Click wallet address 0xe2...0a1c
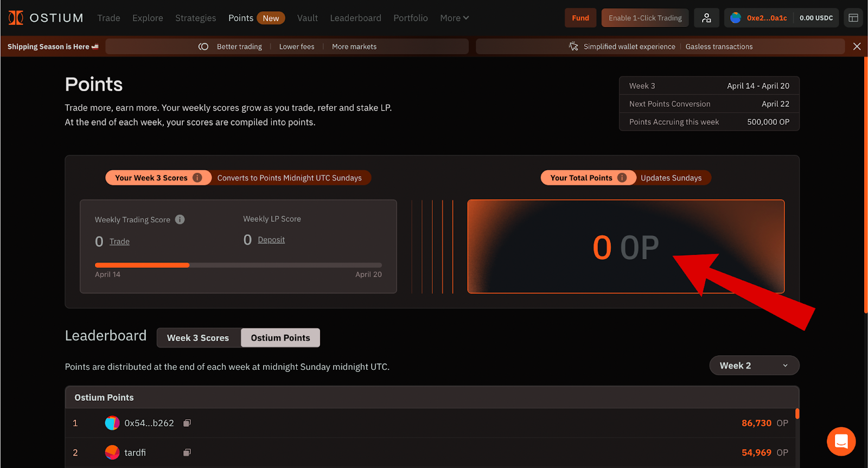Screen dimensions: 868x468 [x=767, y=18]
